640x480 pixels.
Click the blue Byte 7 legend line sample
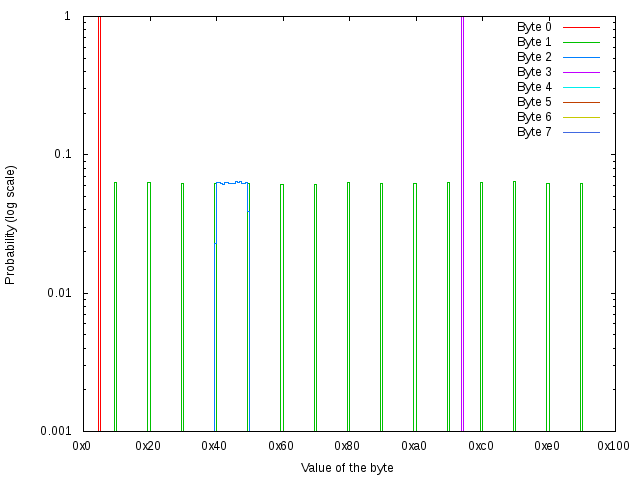coord(580,132)
